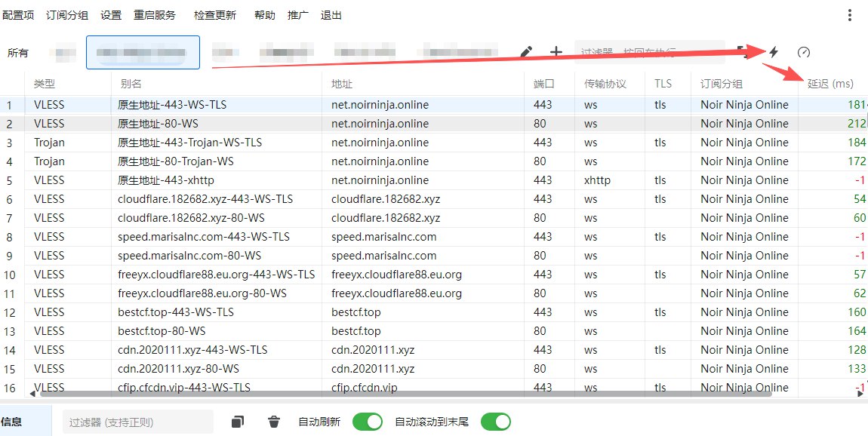Sort by the 延迟 (ms) column header
The width and height of the screenshot is (868, 436).
(x=830, y=84)
